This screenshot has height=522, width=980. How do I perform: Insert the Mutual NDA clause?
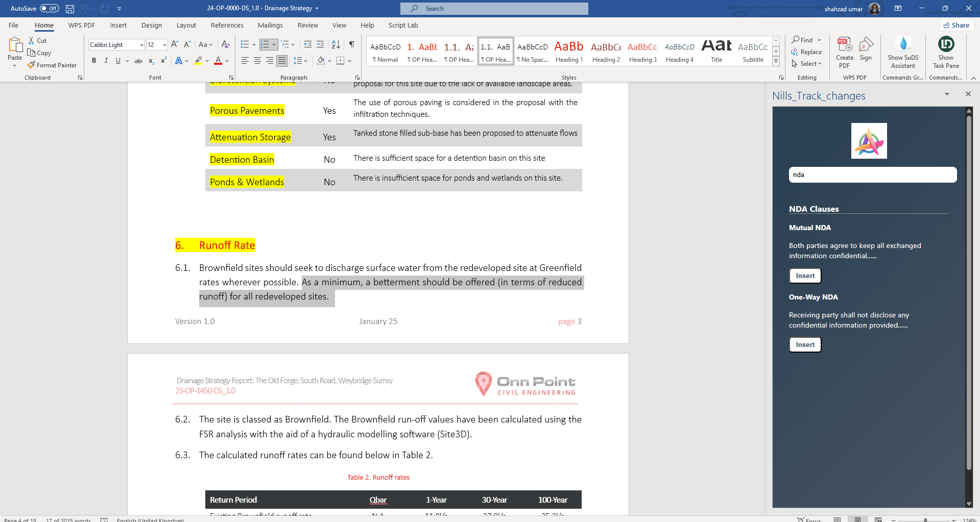point(805,276)
